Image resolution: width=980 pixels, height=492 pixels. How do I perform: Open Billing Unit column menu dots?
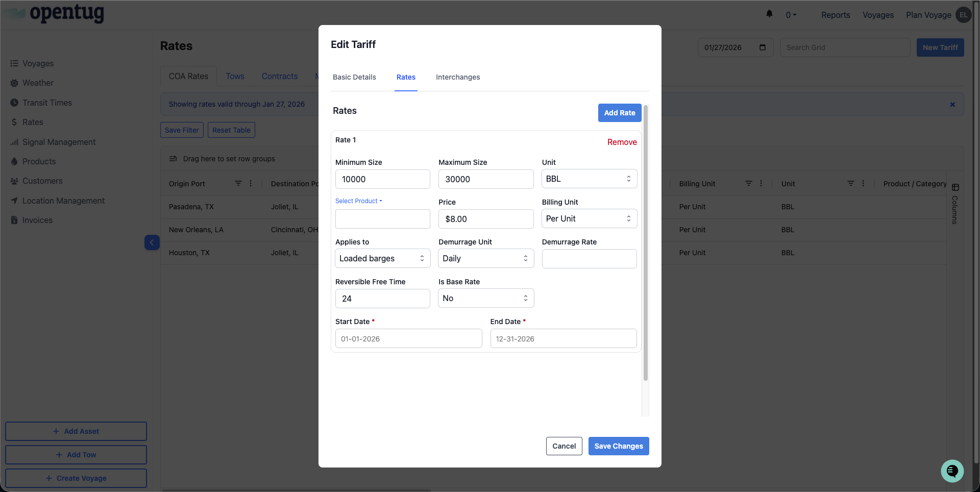tap(761, 183)
